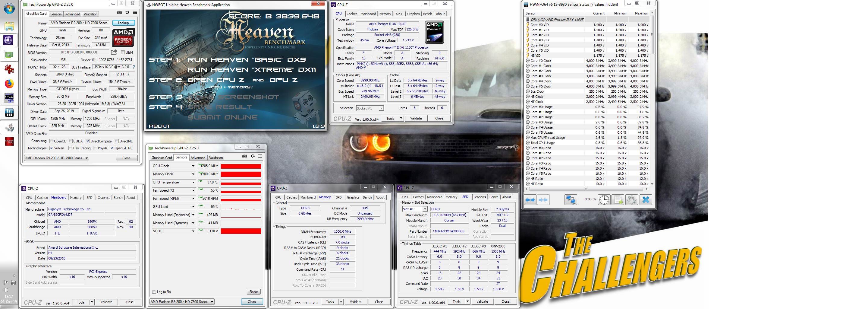Click the red puzzle-piece 64 taskbar icon

pyautogui.click(x=9, y=69)
